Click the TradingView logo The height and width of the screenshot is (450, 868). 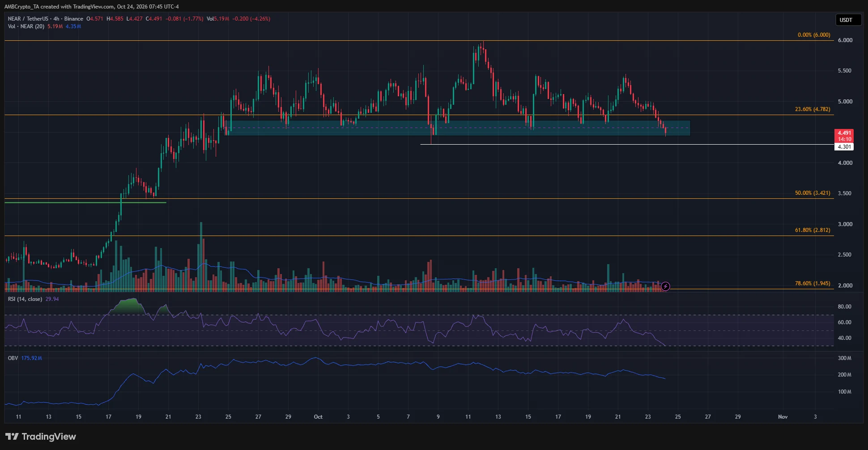tap(41, 437)
